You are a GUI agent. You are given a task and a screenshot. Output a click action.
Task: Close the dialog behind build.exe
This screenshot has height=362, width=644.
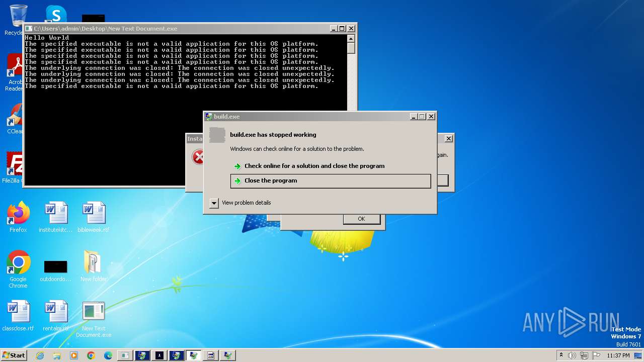(449, 138)
